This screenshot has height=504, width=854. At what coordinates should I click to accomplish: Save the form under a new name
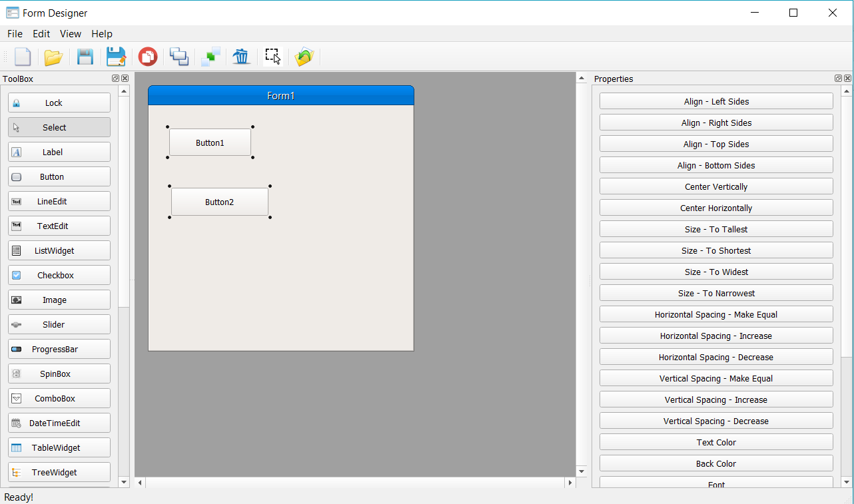tap(116, 57)
